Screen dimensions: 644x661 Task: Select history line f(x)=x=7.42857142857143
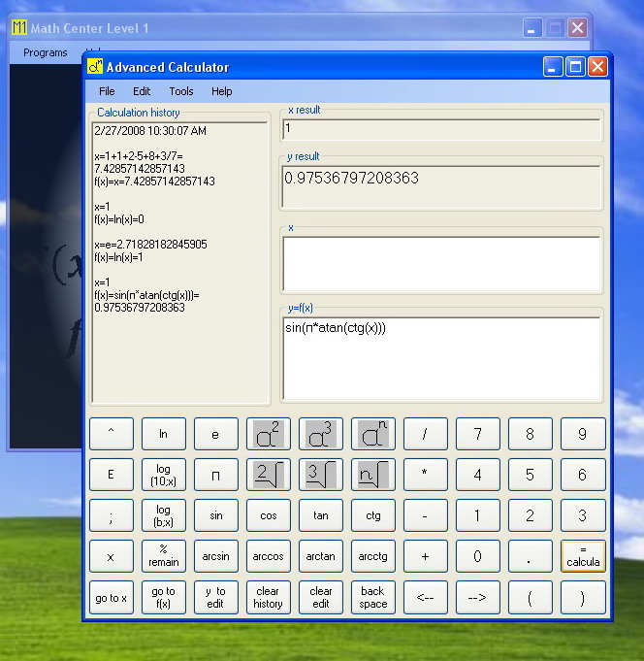pyautogui.click(x=154, y=182)
